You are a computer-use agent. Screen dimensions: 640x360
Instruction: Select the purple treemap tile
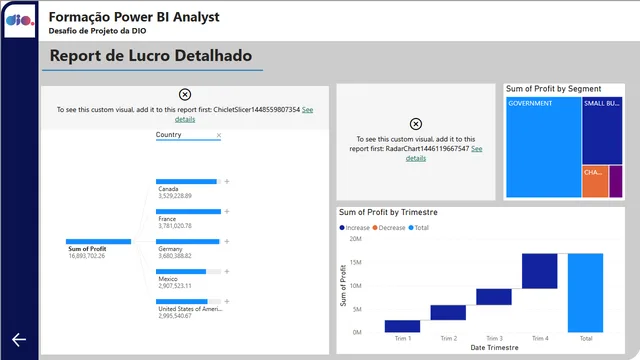point(616,181)
